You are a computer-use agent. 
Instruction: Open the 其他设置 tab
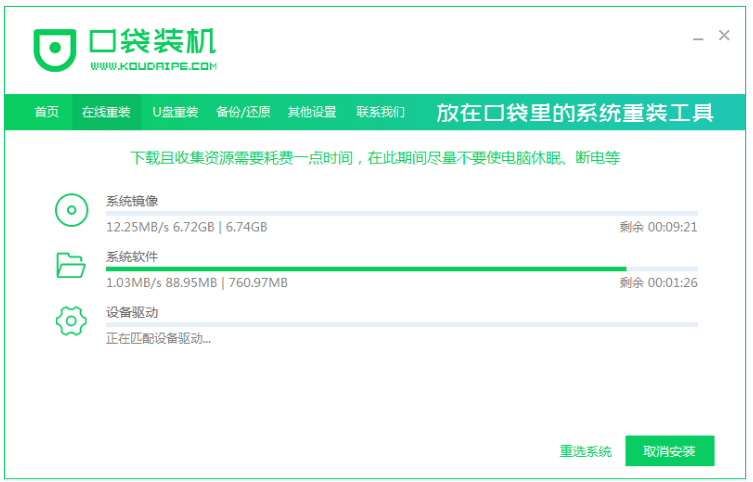point(312,112)
